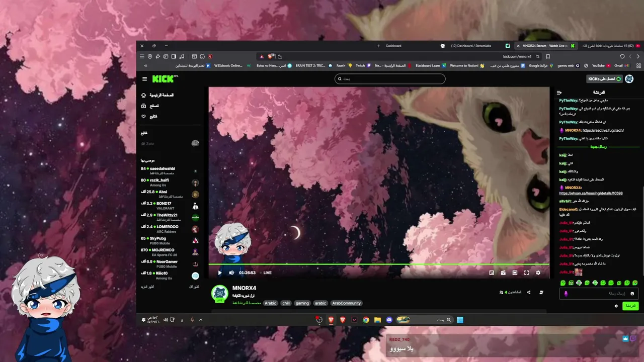The image size is (644, 362).
Task: Open recommended channel LOMEROOO
Action: click(170, 229)
